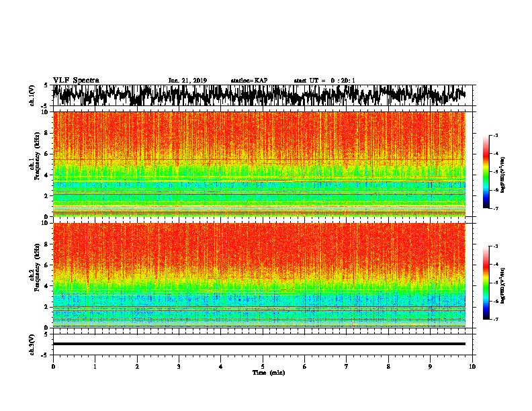Click the ch.2 color scale bar

click(486, 283)
